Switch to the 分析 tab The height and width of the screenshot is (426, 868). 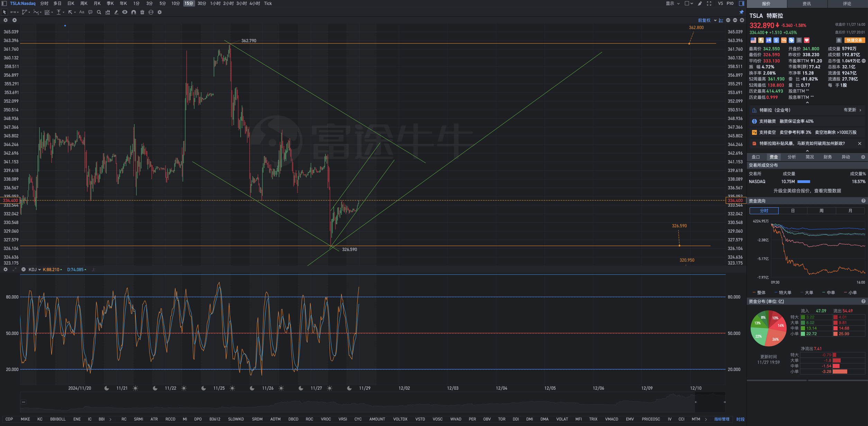point(792,157)
